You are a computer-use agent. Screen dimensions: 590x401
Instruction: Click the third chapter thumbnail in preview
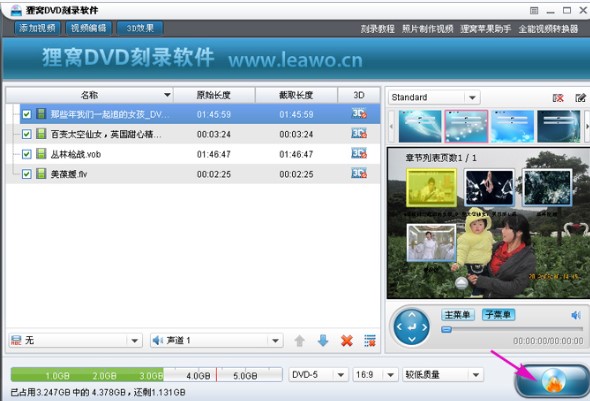tap(547, 187)
